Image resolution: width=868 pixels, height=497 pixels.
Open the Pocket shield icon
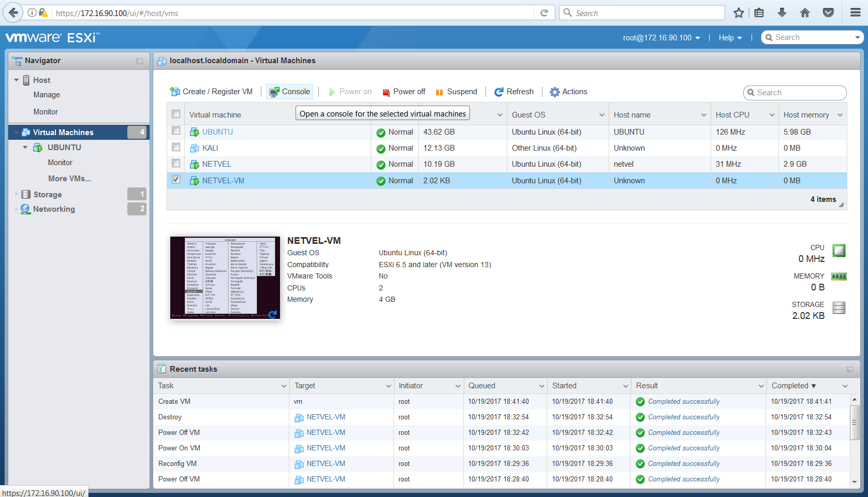(828, 13)
